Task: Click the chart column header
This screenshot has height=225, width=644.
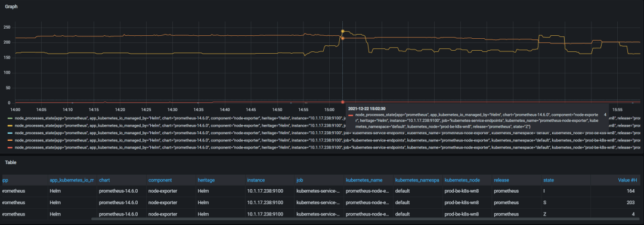Action: pyautogui.click(x=104, y=180)
